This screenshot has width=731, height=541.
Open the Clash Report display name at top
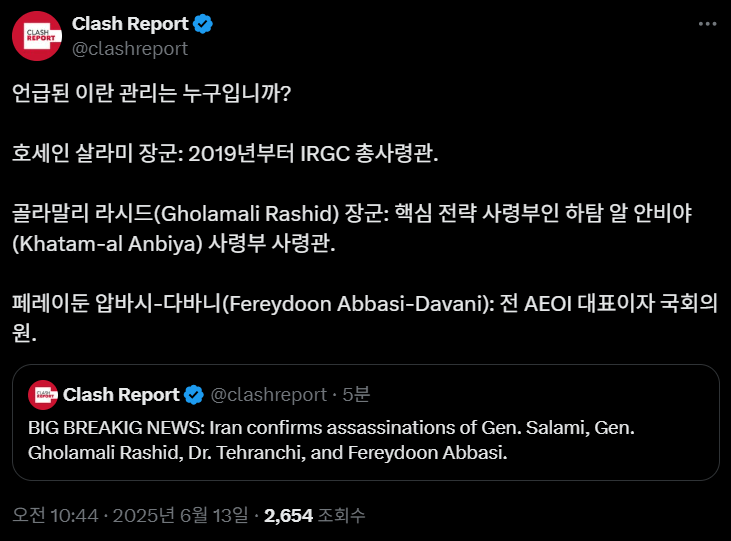(x=130, y=24)
